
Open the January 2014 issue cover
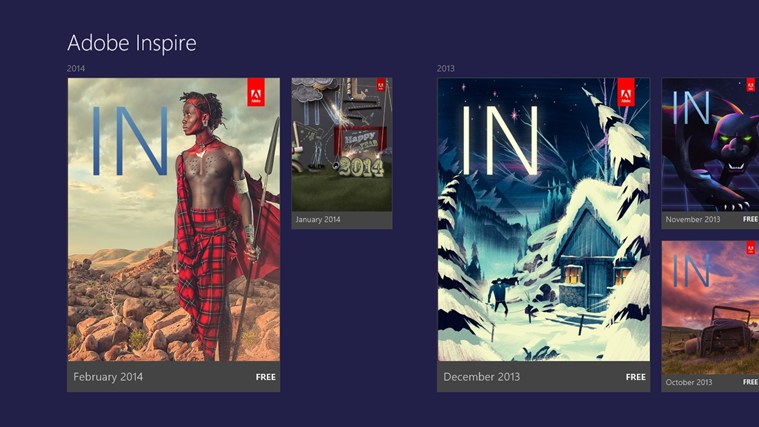click(x=342, y=145)
